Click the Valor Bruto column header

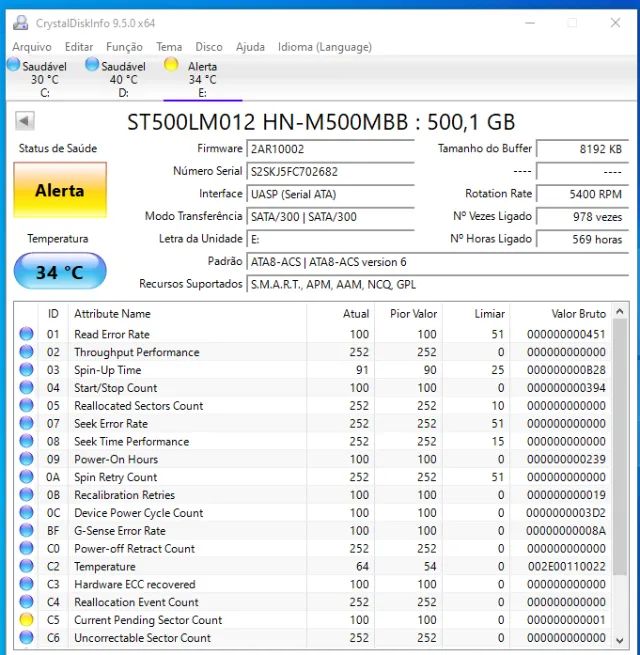click(560, 314)
